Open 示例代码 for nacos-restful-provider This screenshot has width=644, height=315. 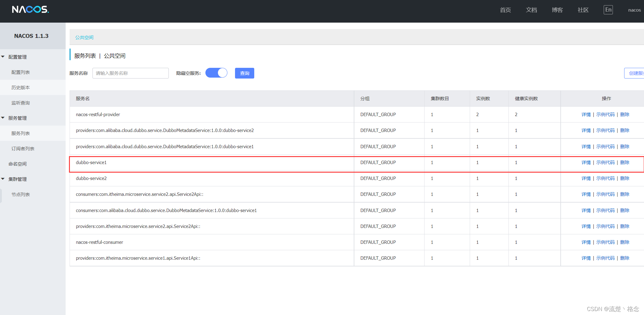[x=605, y=115]
